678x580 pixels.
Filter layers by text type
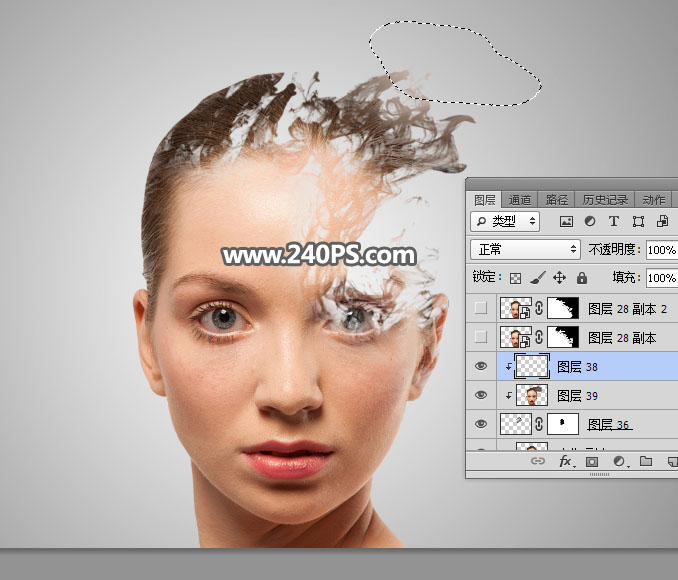(614, 221)
